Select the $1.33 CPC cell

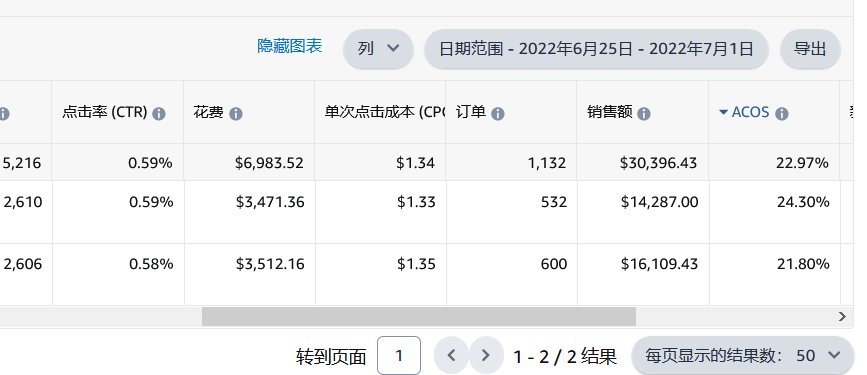(x=380, y=212)
